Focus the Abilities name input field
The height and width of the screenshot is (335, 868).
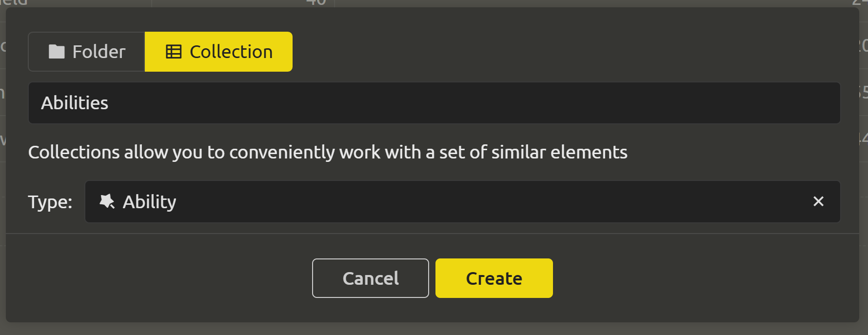click(434, 103)
